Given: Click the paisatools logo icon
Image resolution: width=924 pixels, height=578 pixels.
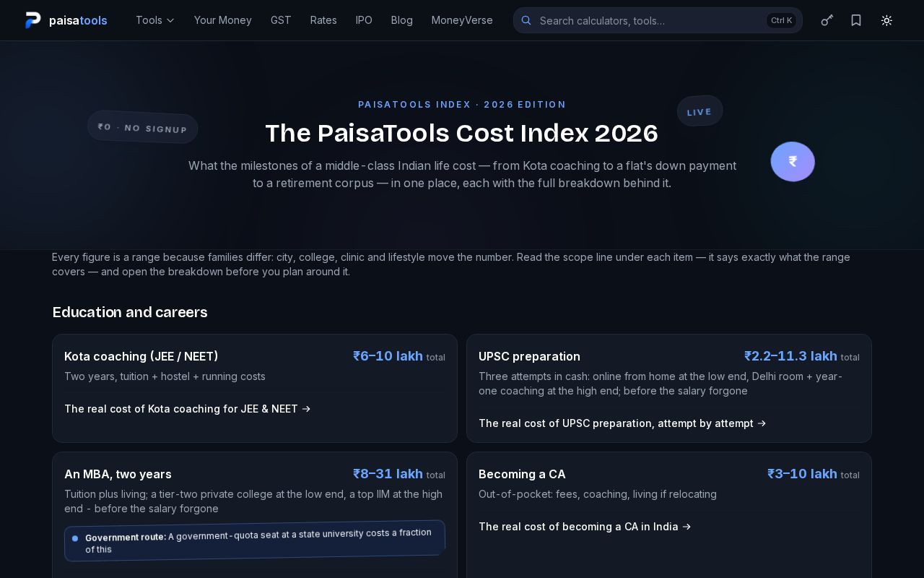Looking at the screenshot, I should 33,20.
